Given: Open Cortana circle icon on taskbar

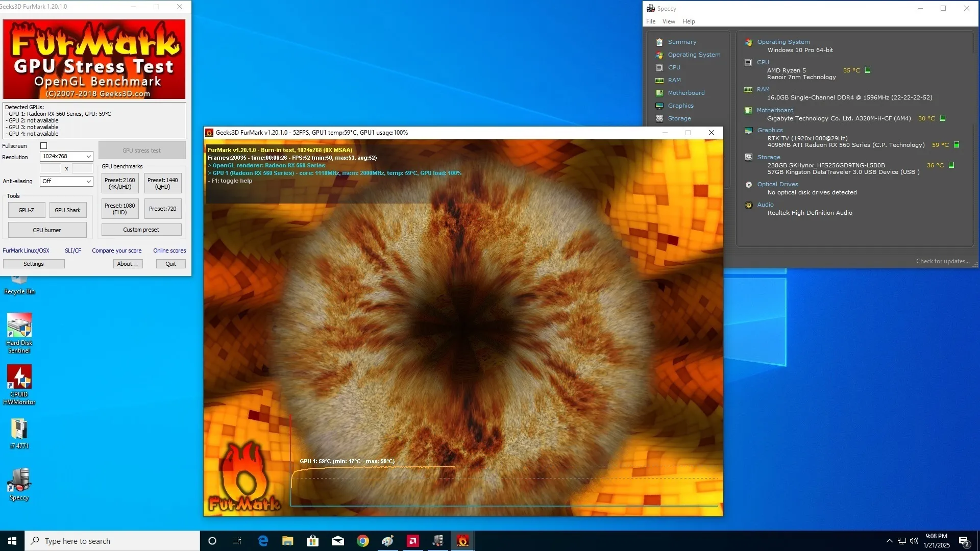Looking at the screenshot, I should tap(212, 541).
